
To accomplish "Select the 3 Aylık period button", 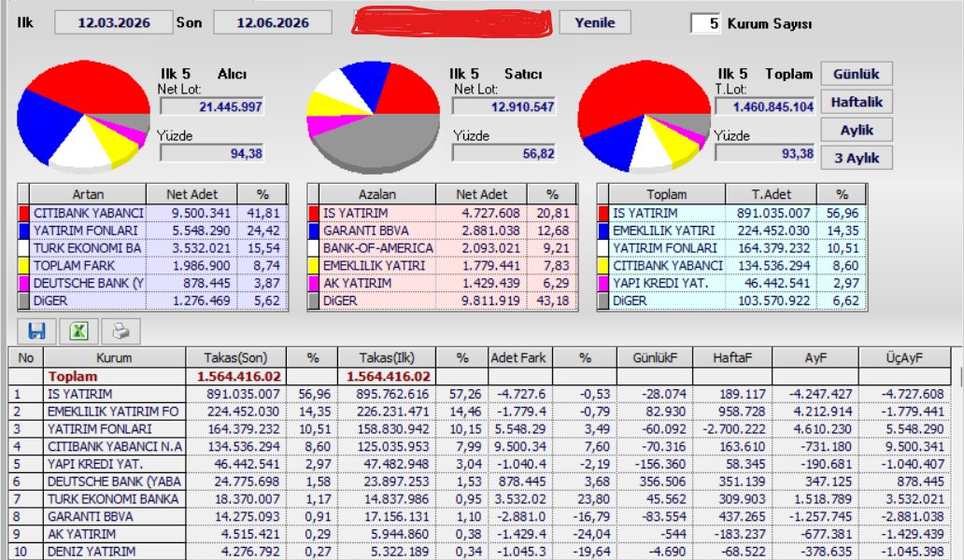I will pyautogui.click(x=857, y=158).
